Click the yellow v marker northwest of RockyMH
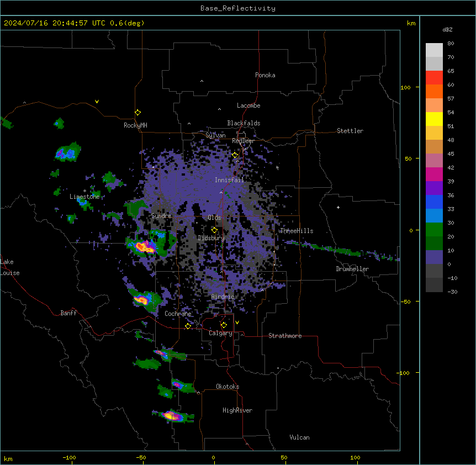476x465 pixels. tap(97, 102)
